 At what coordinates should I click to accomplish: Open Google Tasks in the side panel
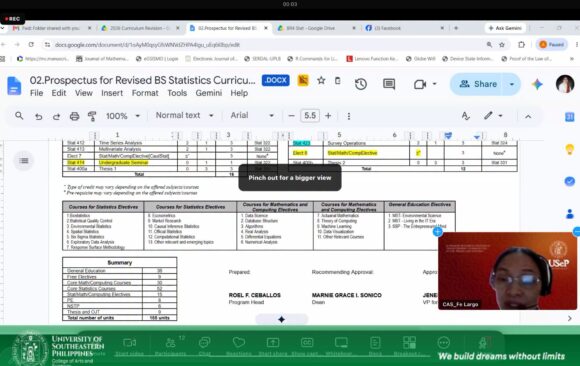coord(570,181)
